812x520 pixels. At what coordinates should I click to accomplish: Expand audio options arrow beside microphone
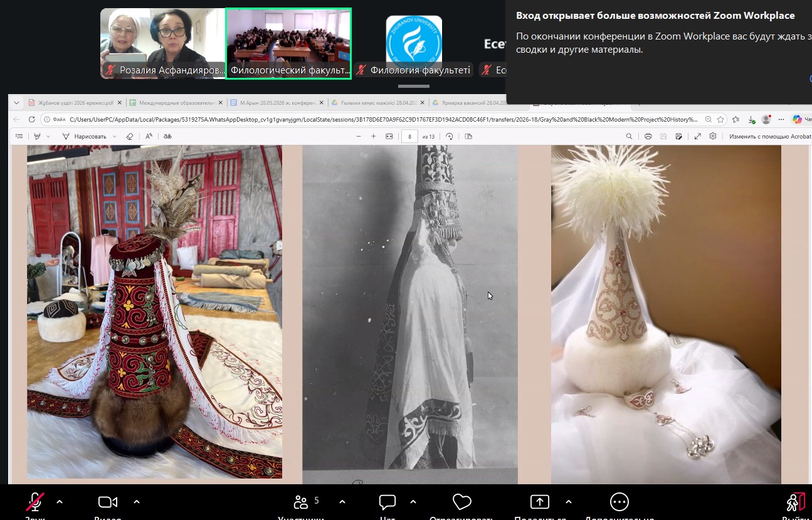click(60, 502)
